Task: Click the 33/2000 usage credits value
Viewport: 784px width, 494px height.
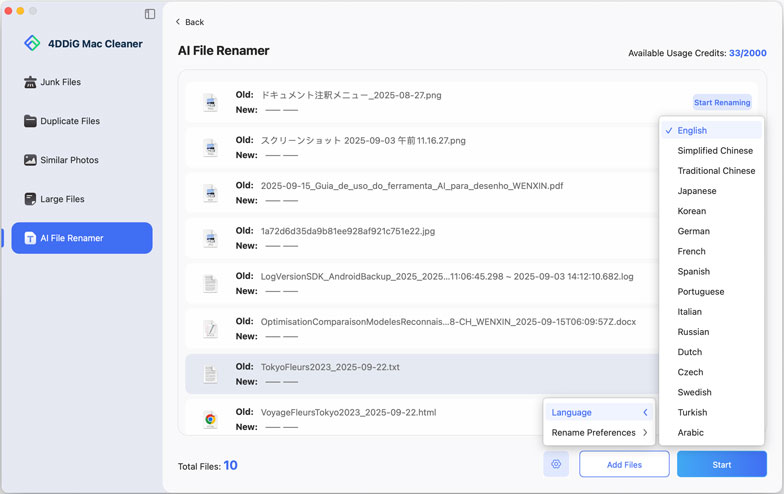Action: [748, 53]
